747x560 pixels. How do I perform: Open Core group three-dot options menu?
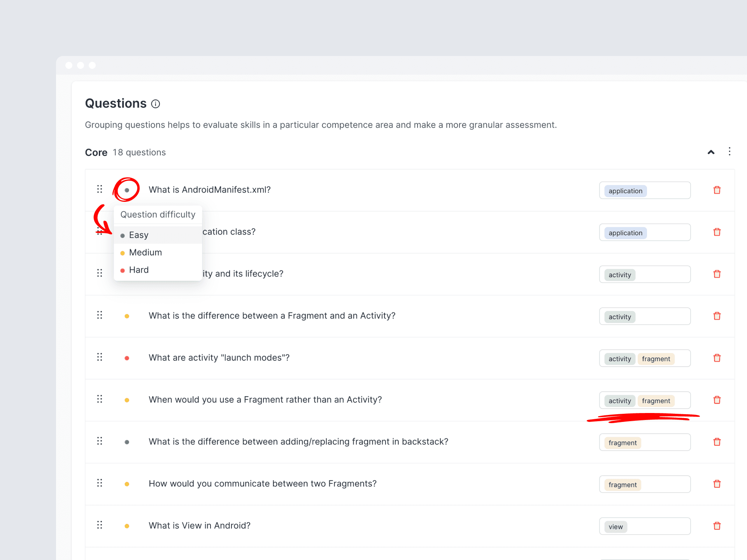(x=729, y=152)
